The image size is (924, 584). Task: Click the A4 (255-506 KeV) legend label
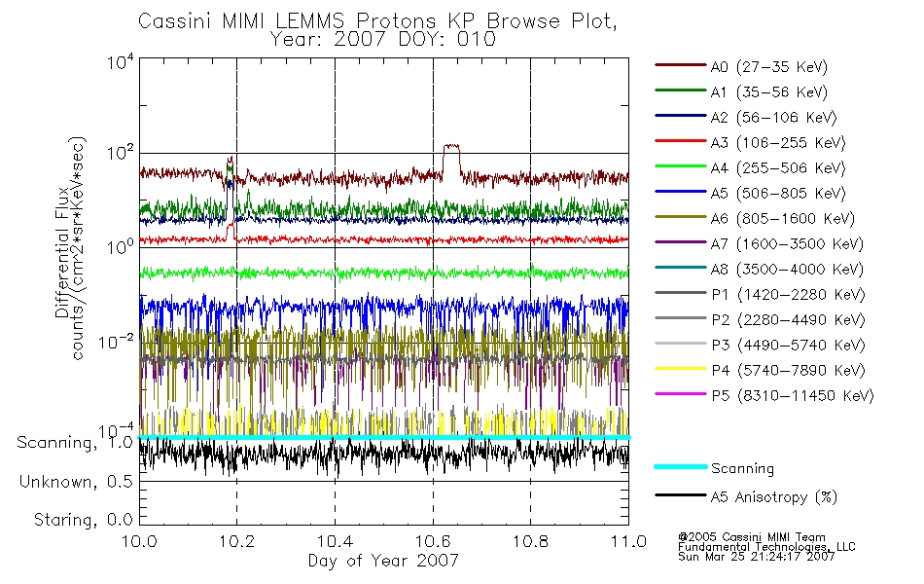[778, 168]
